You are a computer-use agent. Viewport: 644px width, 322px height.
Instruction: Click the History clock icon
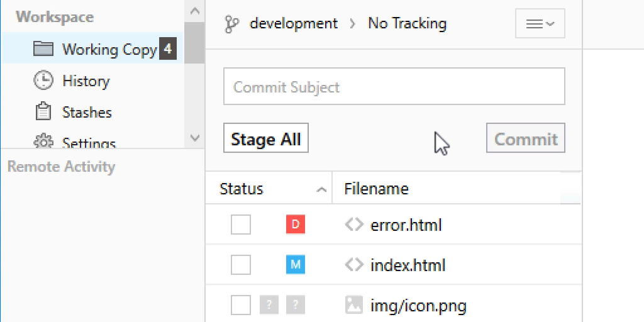[43, 80]
